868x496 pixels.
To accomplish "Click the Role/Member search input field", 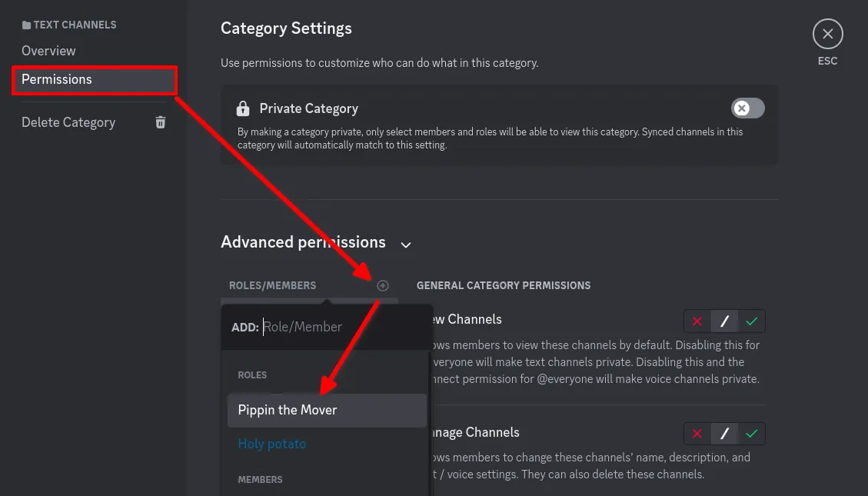I will 338,327.
